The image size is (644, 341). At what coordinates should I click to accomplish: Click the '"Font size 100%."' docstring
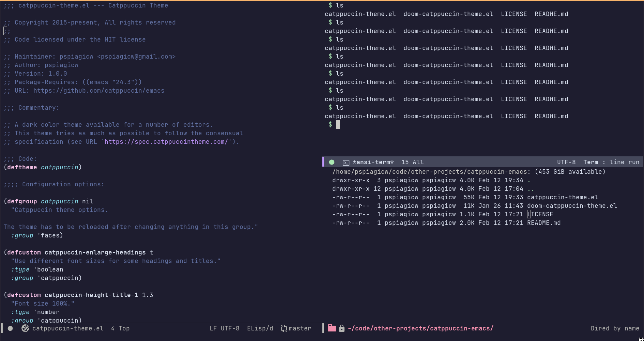(x=43, y=304)
